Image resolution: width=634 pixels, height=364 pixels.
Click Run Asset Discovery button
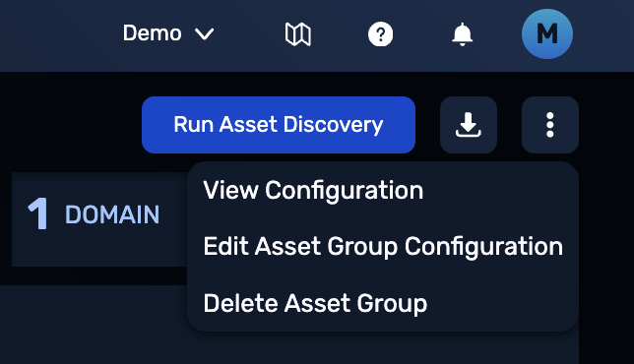[279, 125]
